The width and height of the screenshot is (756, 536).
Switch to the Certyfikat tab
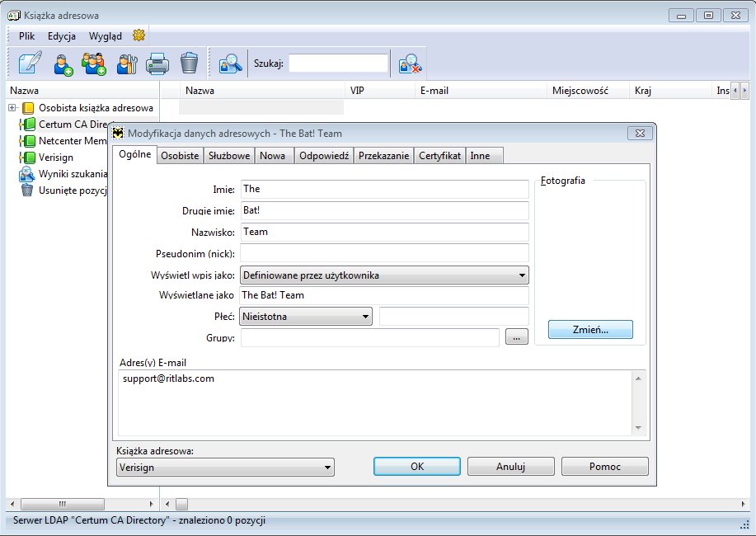(x=439, y=156)
